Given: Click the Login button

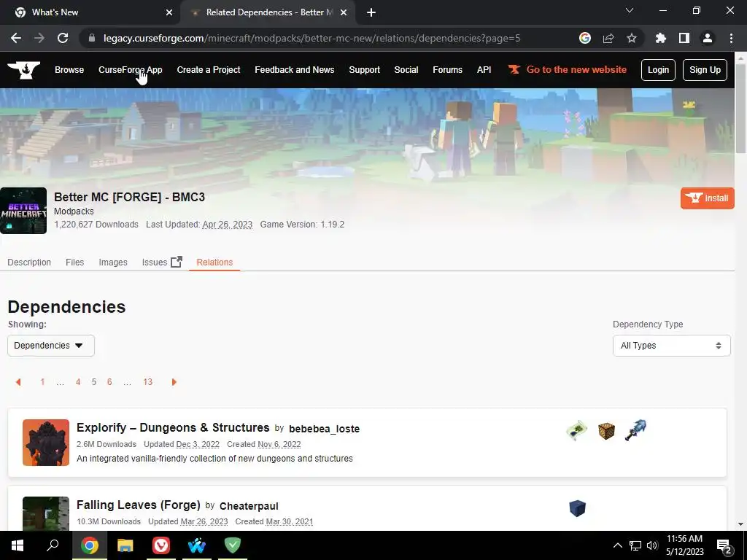Looking at the screenshot, I should 658,70.
